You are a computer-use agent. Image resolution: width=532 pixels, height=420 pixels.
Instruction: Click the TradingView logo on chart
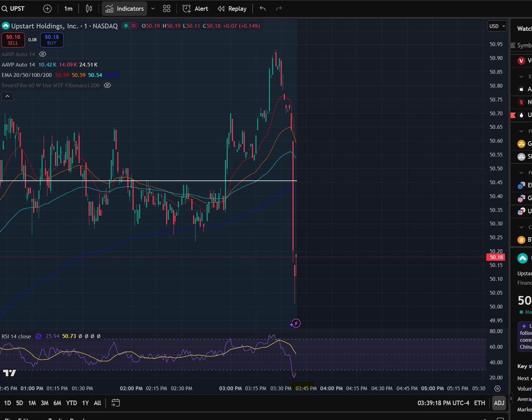10,373
